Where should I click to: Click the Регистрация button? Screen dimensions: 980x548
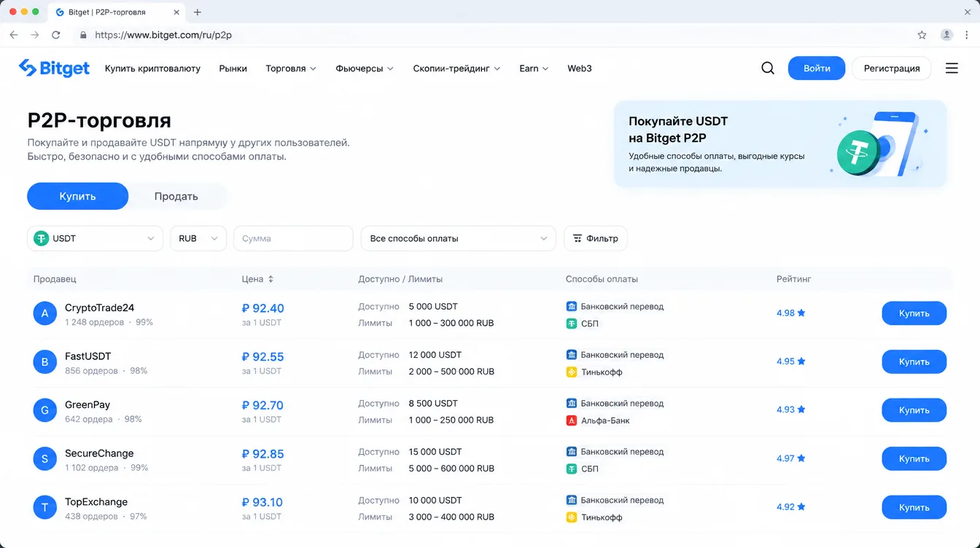pos(892,68)
